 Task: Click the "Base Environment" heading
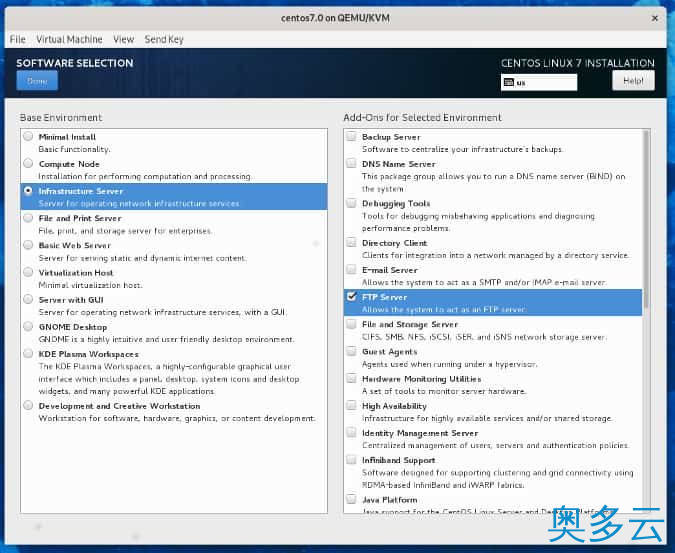pos(61,117)
